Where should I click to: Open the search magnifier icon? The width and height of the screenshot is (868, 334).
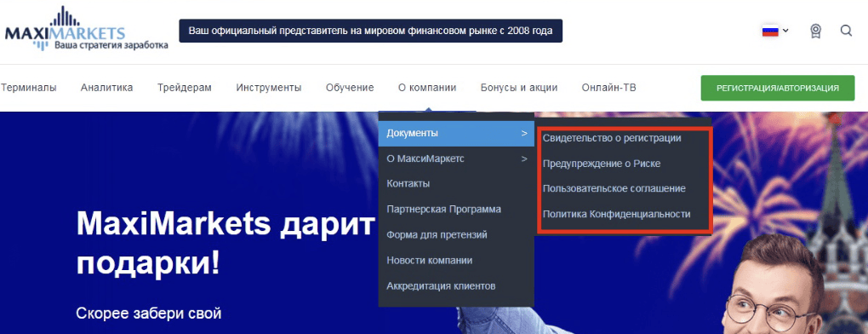pyautogui.click(x=846, y=31)
